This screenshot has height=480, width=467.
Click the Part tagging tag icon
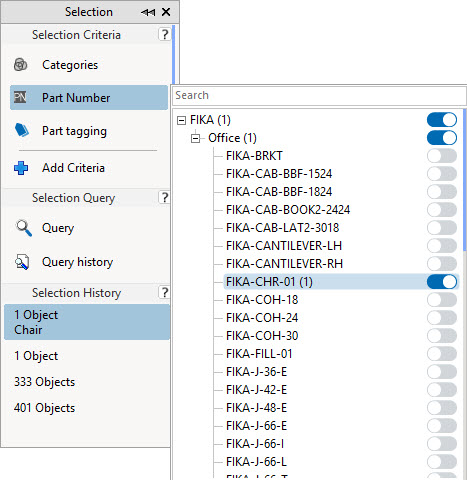(22, 130)
